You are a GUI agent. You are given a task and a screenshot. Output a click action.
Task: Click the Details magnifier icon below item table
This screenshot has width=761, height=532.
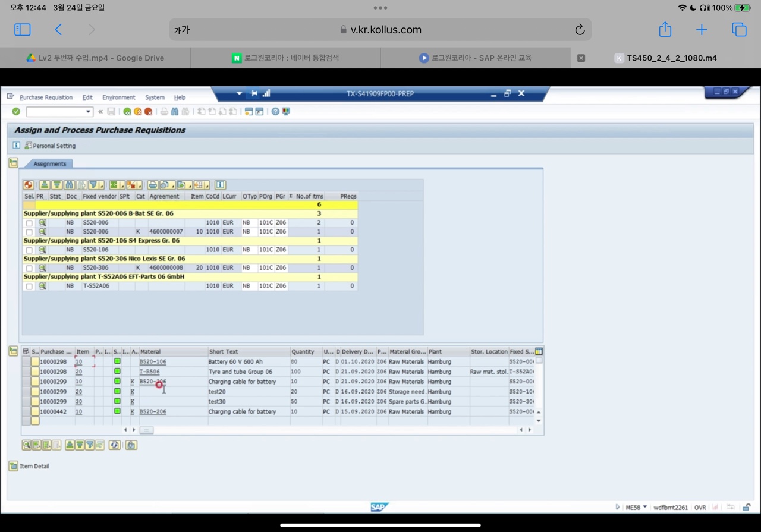tap(27, 445)
